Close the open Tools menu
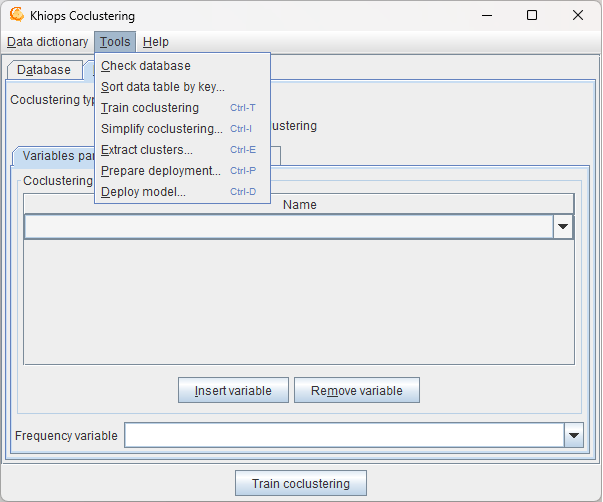This screenshot has width=603, height=502. click(115, 42)
